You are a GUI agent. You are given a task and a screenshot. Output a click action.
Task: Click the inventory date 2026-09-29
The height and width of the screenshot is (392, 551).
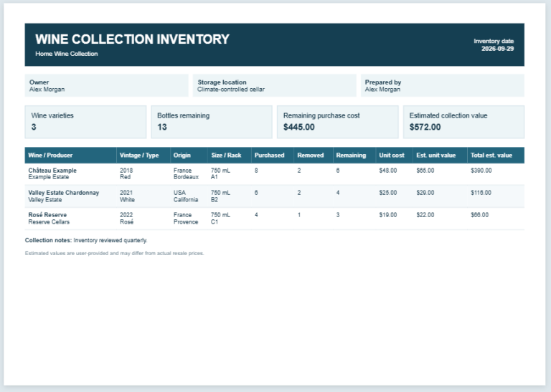pyautogui.click(x=497, y=49)
